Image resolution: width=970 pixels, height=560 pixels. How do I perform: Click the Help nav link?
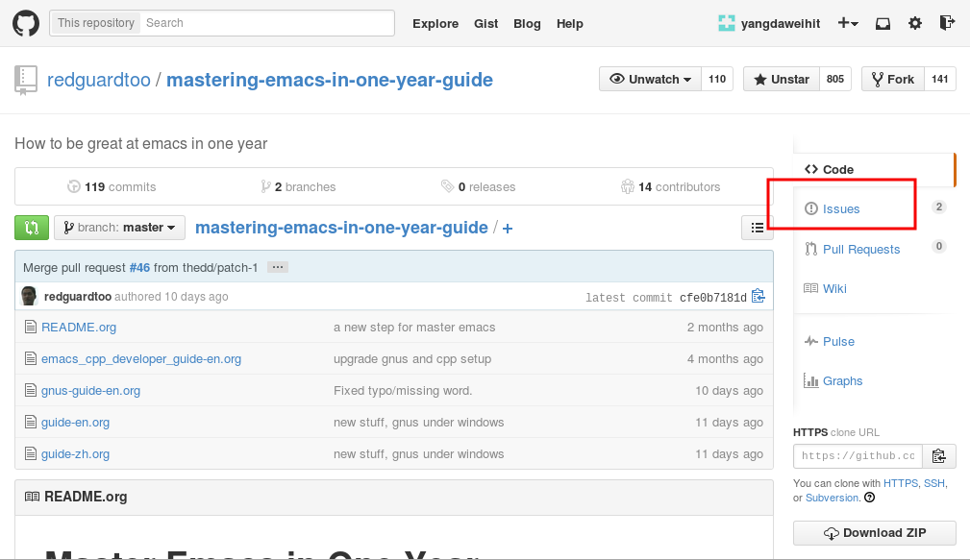click(570, 23)
